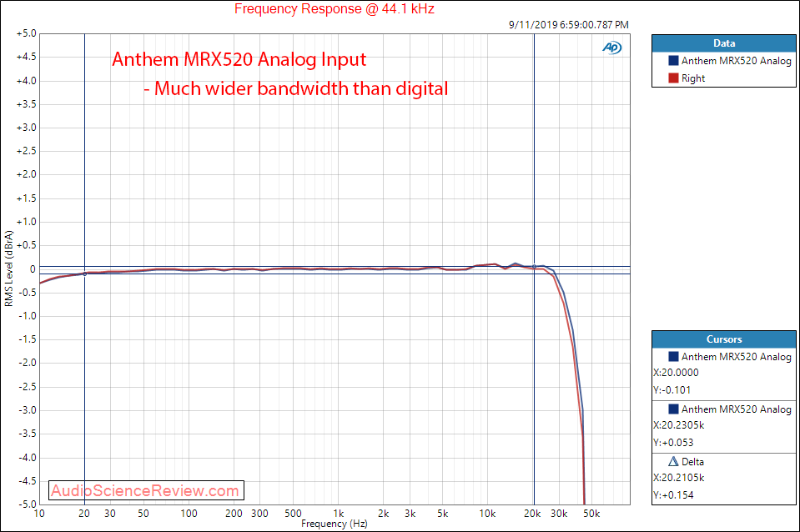Screen dimensions: 800x532
Task: Click the '200' frequency axis label
Action: (234, 514)
